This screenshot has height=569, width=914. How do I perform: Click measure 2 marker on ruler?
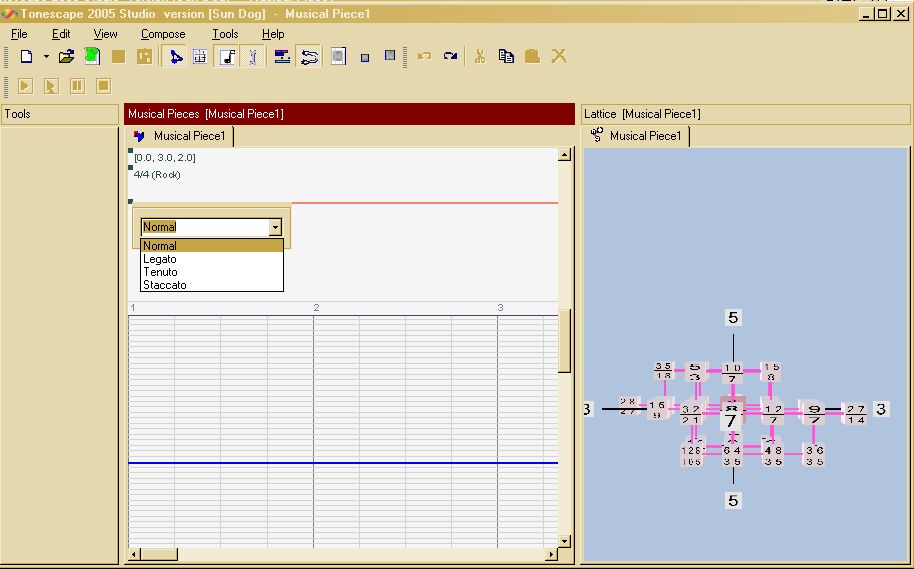[x=317, y=307]
